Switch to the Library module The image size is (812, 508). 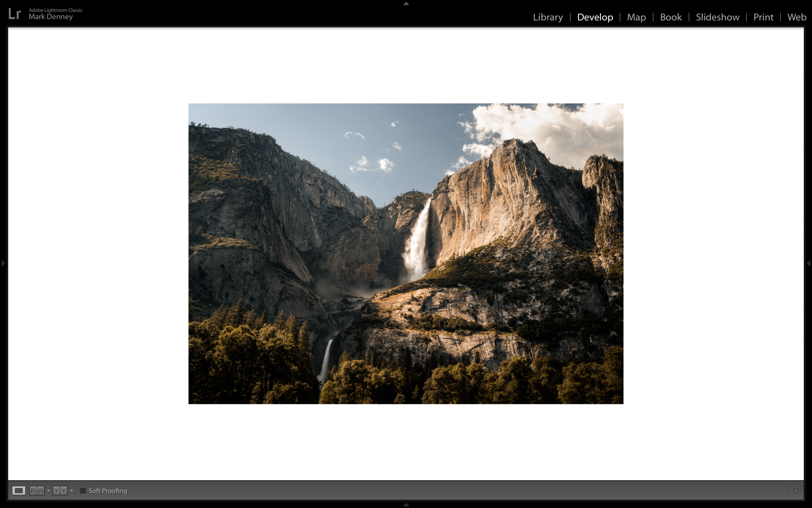coord(548,17)
